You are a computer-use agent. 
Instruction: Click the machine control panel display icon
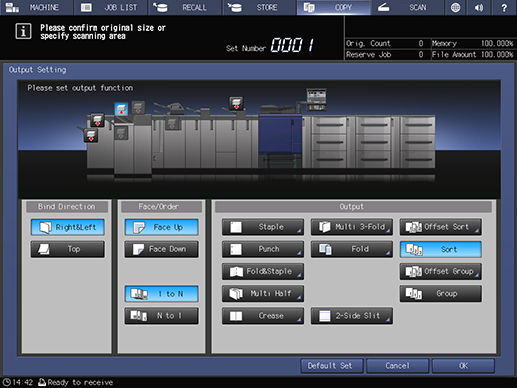[316, 100]
